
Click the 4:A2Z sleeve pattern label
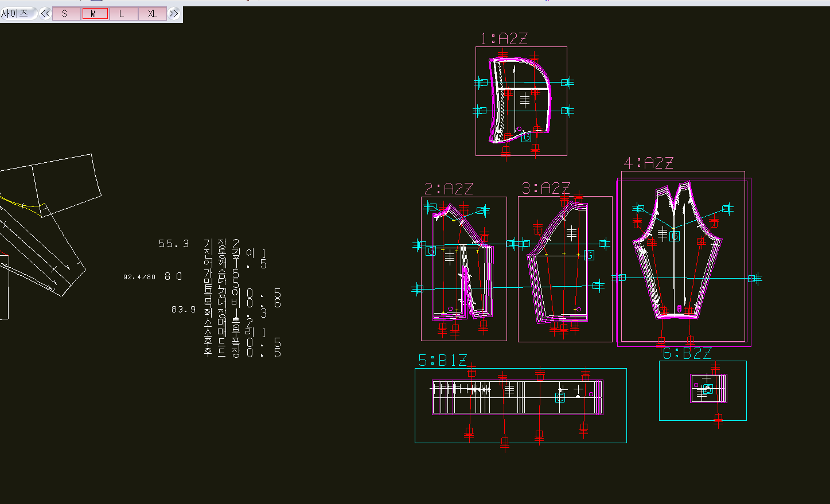tap(648, 163)
